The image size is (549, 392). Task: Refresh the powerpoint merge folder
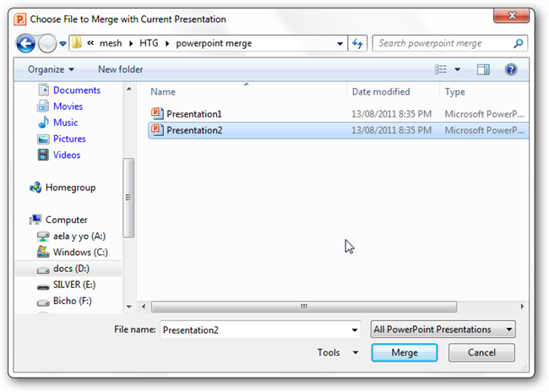[357, 43]
